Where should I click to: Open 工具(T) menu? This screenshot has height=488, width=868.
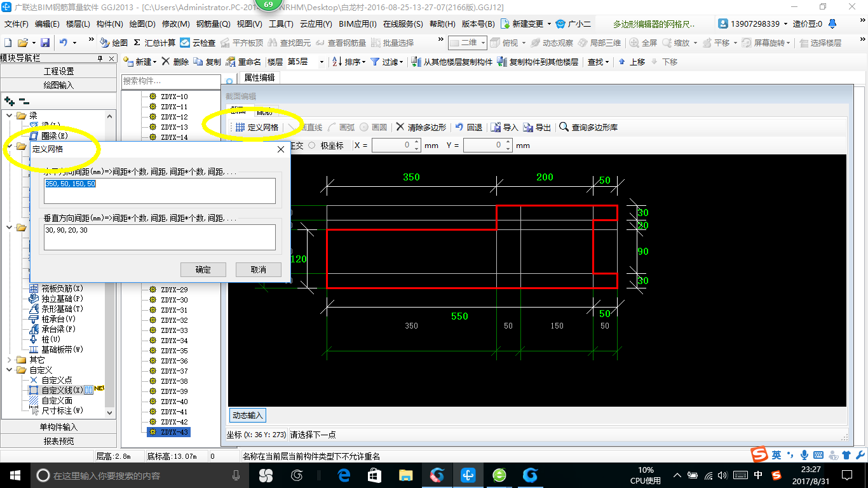click(281, 24)
